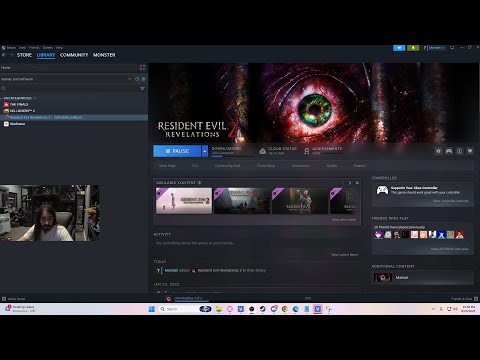Select Resident Evil Revelations 2 in list
The height and width of the screenshot is (360, 480).
click(x=74, y=117)
